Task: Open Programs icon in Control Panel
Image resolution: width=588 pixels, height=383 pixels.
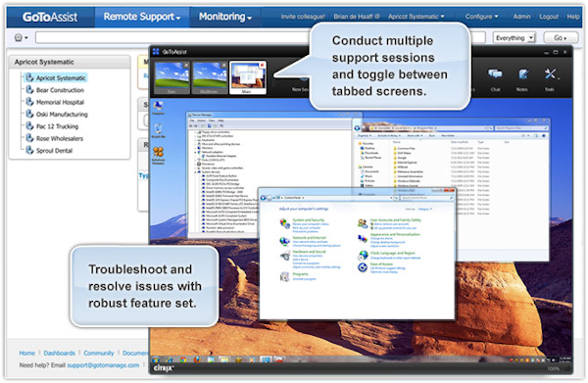Action: click(x=285, y=277)
